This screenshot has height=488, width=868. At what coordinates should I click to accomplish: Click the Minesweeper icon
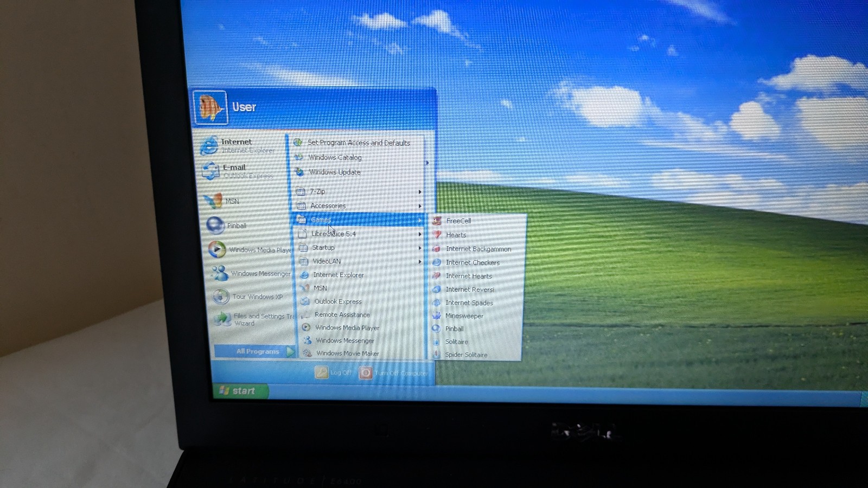(436, 316)
